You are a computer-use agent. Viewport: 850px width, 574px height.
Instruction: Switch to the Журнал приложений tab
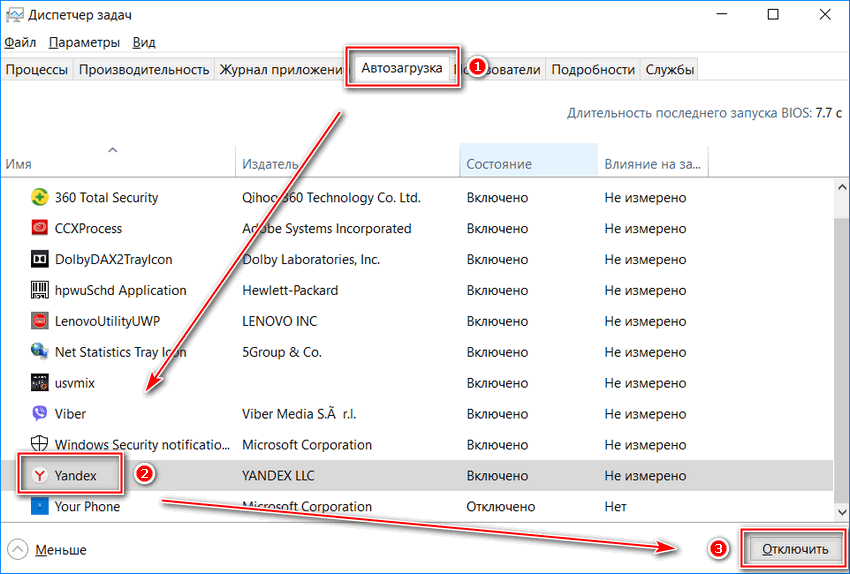[280, 69]
